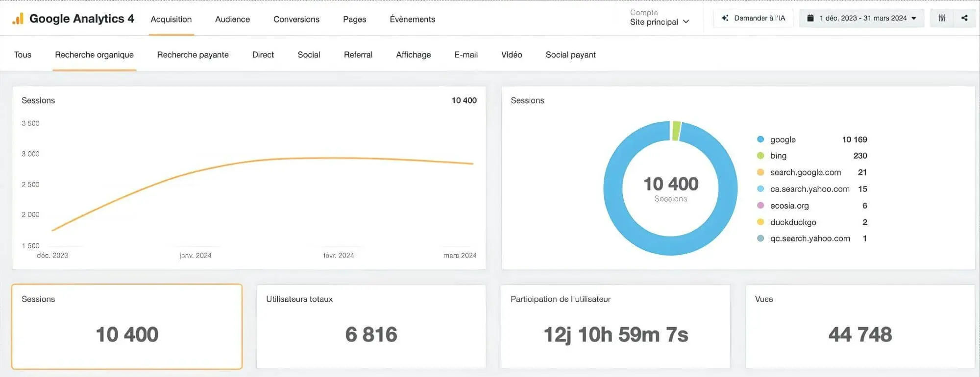Click the Demander à l'IA button
This screenshot has width=980, height=377.
coord(753,18)
